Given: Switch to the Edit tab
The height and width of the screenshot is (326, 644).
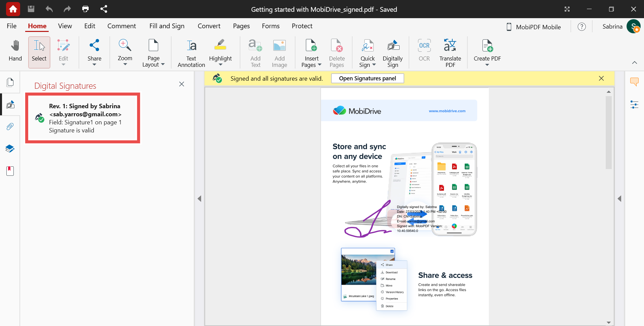Looking at the screenshot, I should click(x=90, y=26).
